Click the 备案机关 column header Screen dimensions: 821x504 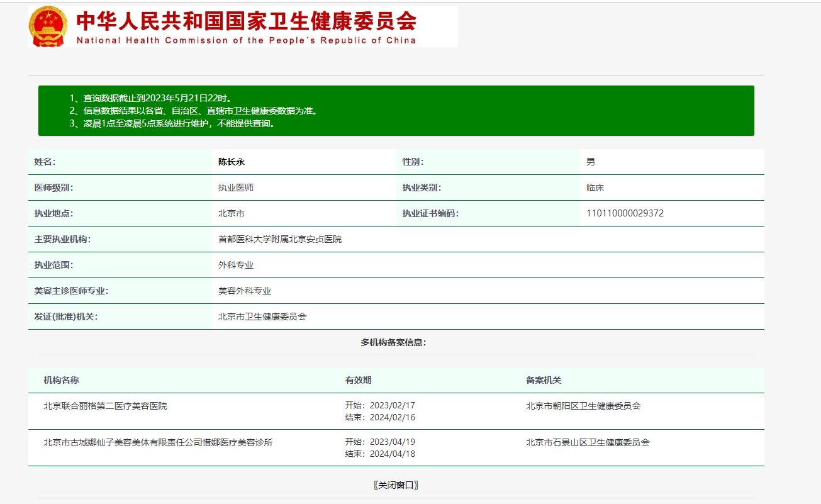[x=542, y=380]
